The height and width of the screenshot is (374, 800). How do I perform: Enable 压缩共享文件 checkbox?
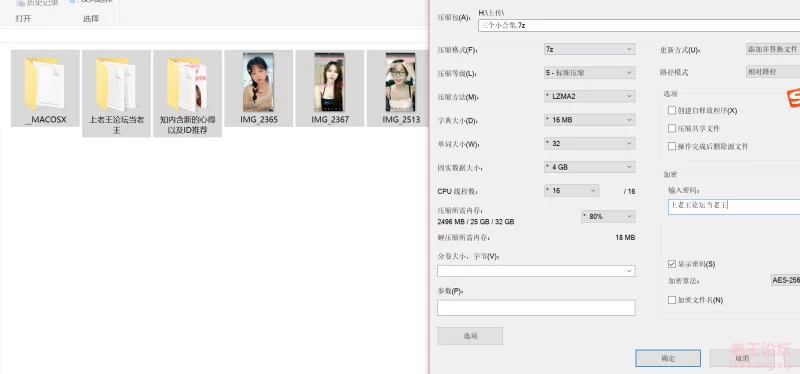pyautogui.click(x=671, y=129)
